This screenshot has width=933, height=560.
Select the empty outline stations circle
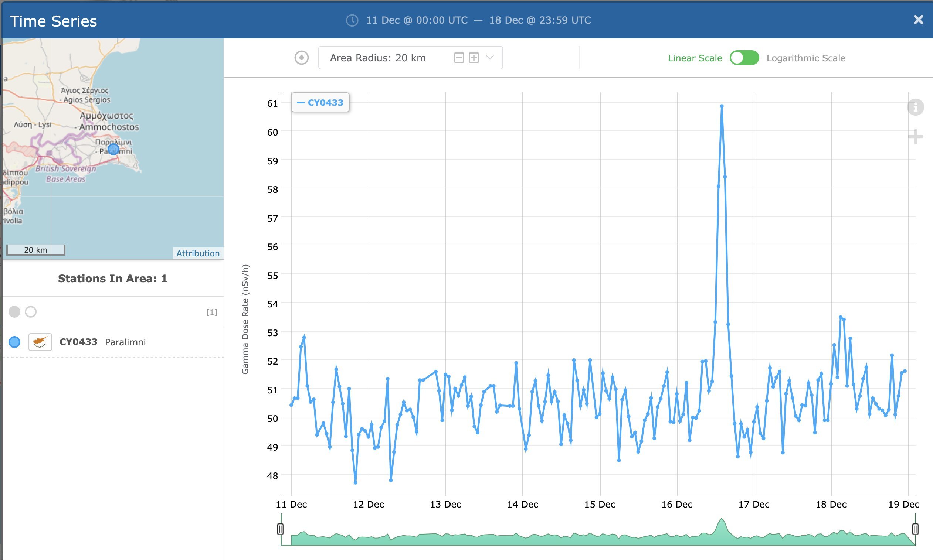(31, 312)
